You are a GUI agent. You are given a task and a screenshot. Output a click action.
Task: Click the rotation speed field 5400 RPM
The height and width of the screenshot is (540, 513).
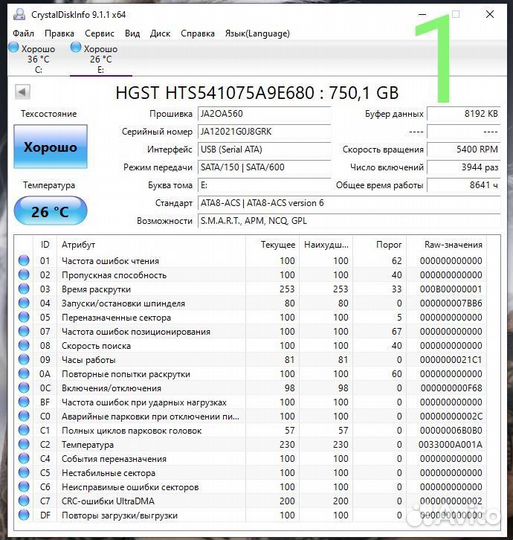pos(463,149)
